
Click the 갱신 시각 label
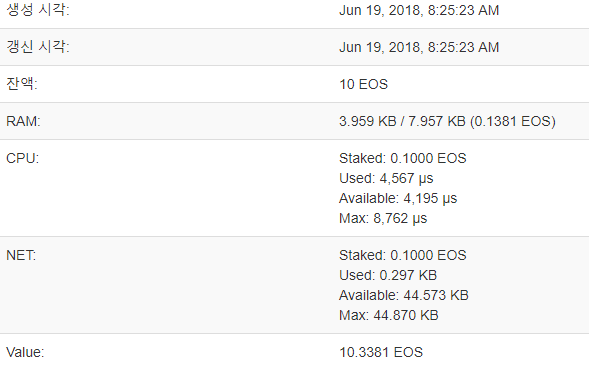pyautogui.click(x=38, y=47)
